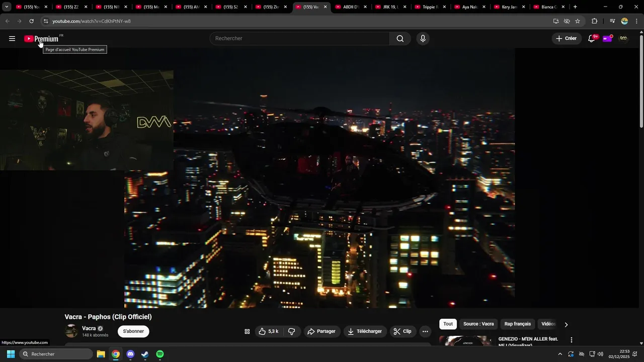Switch to the JRK 19 browser tab
Screen dimensions: 644x362
tap(390, 7)
